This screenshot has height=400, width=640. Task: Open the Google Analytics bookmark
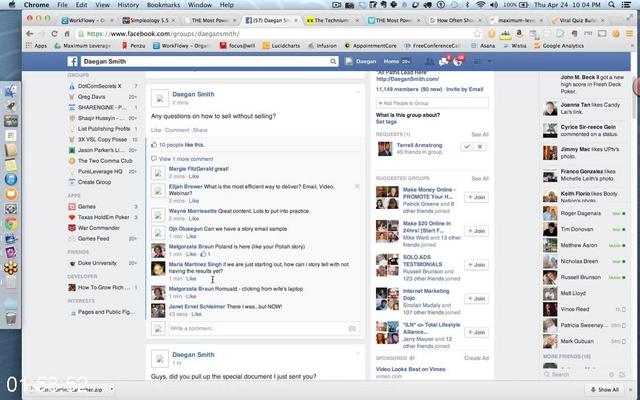559,46
